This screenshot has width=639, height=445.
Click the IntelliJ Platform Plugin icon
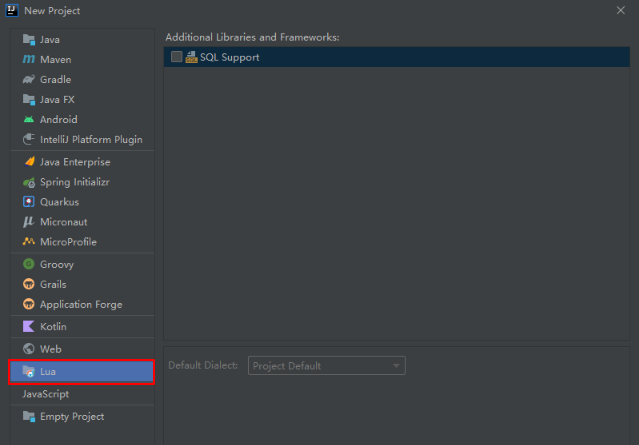coord(29,139)
